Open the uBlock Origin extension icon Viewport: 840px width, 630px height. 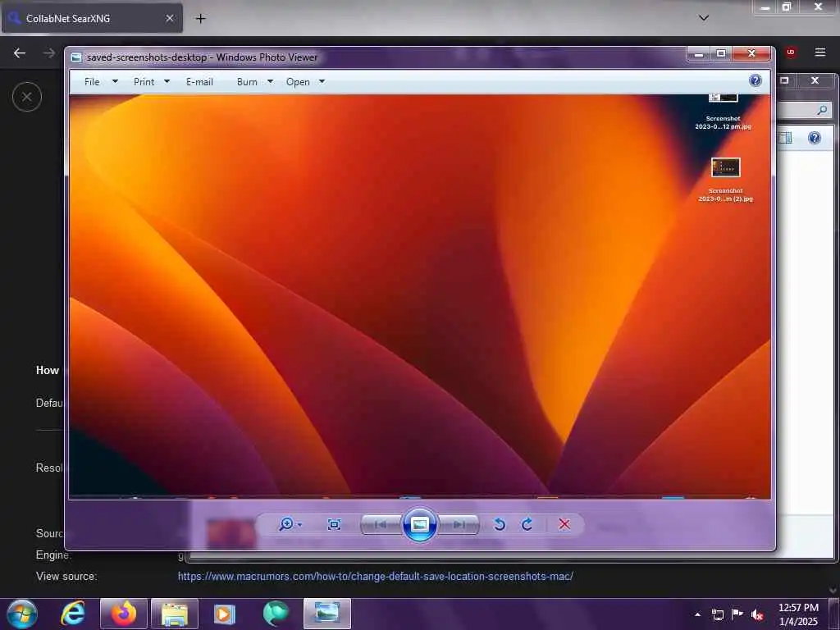coord(791,52)
